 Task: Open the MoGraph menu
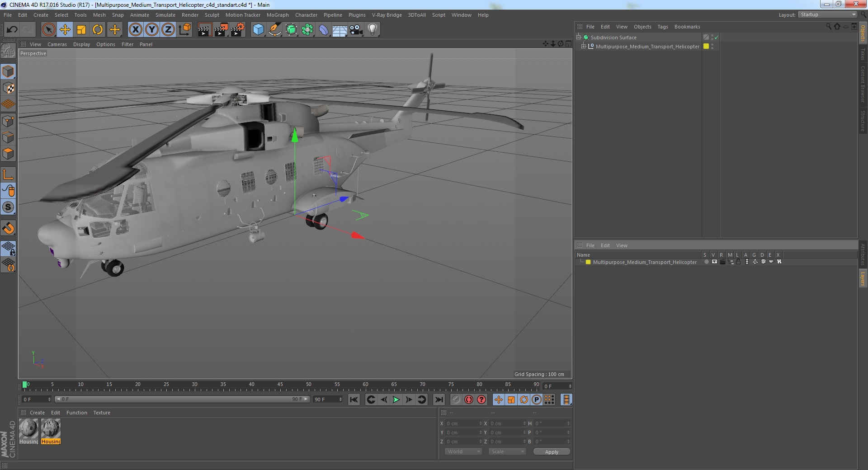coord(278,15)
